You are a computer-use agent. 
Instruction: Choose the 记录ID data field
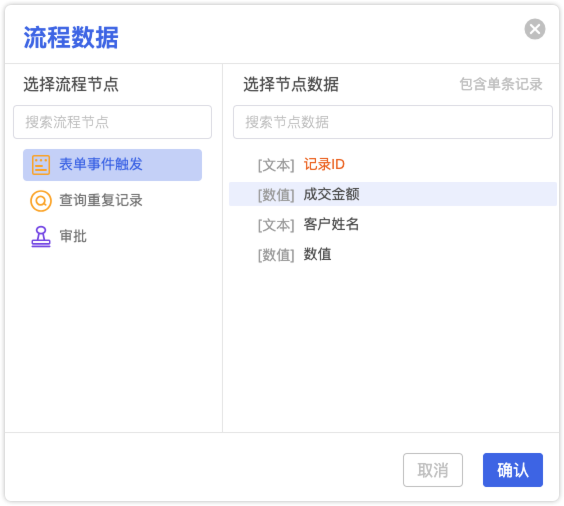coord(324,164)
